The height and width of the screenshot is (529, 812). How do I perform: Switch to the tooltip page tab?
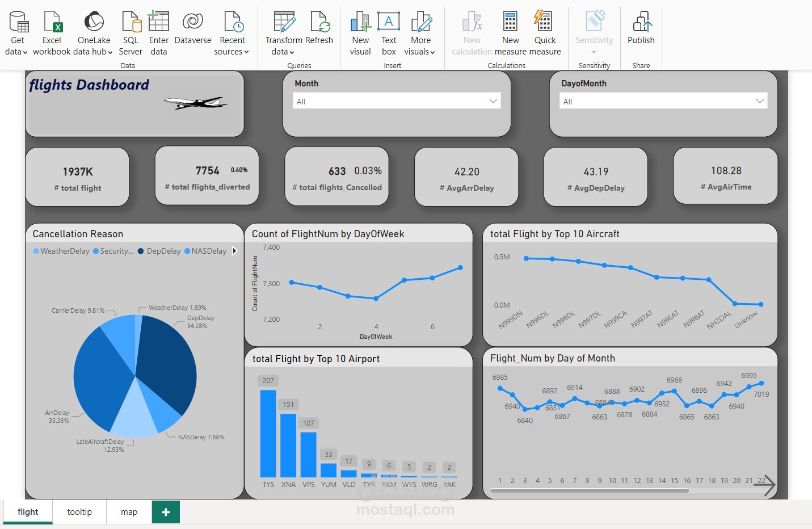coord(79,512)
